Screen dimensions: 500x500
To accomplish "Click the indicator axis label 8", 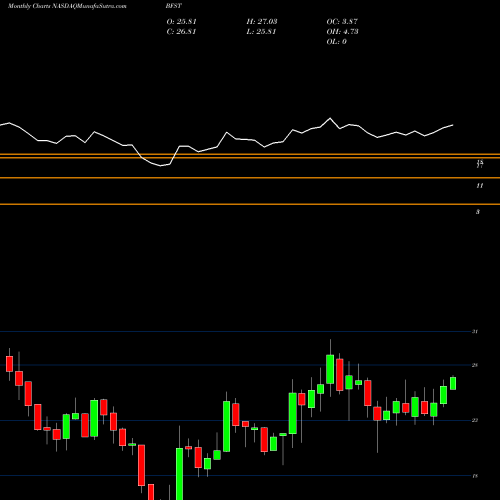I will pos(478,212).
